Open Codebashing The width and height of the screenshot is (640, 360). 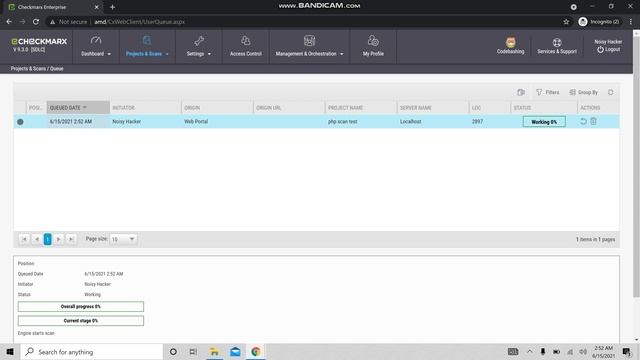coord(510,46)
